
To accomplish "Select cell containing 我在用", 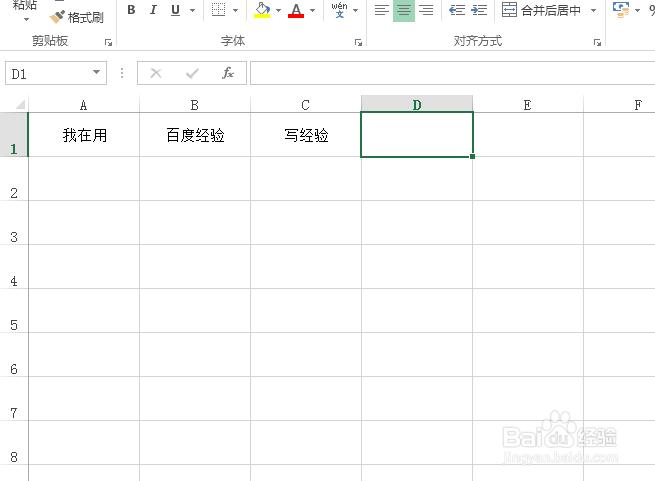I will pos(84,135).
